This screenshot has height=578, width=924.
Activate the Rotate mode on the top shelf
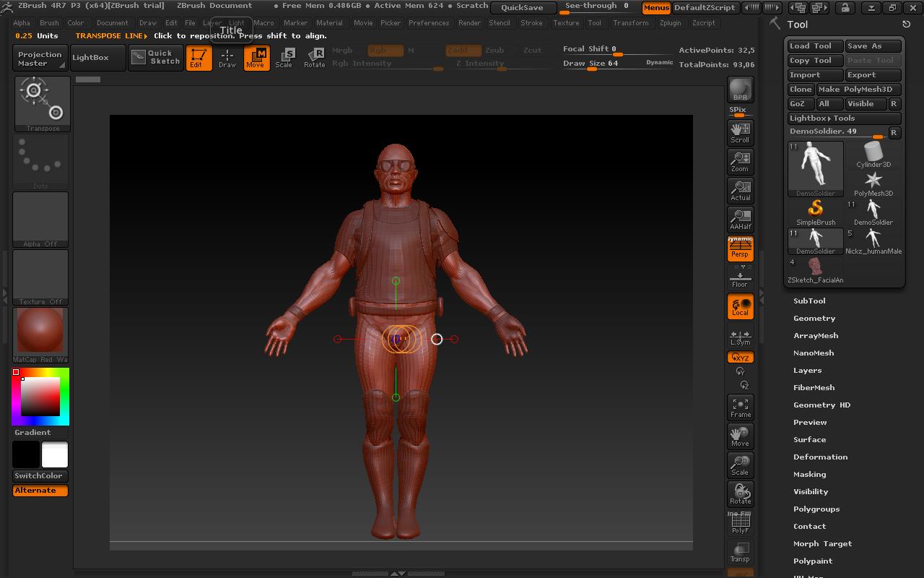[315, 57]
